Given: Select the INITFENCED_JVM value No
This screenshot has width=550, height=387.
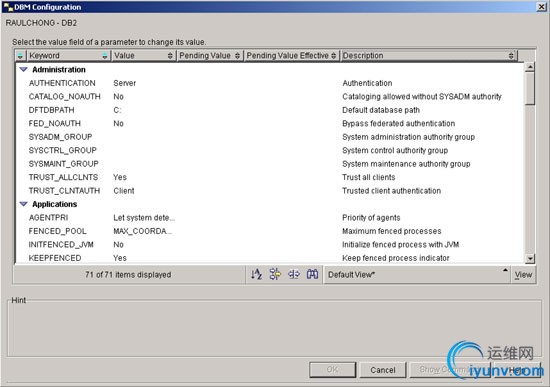Looking at the screenshot, I should point(118,245).
